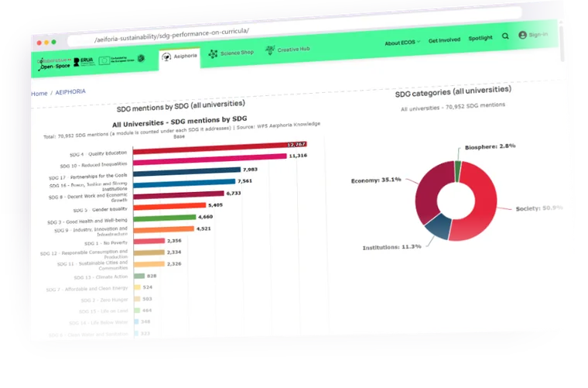Click the Aeiphoria tab globe icon
This screenshot has width=588, height=388.
pyautogui.click(x=166, y=57)
